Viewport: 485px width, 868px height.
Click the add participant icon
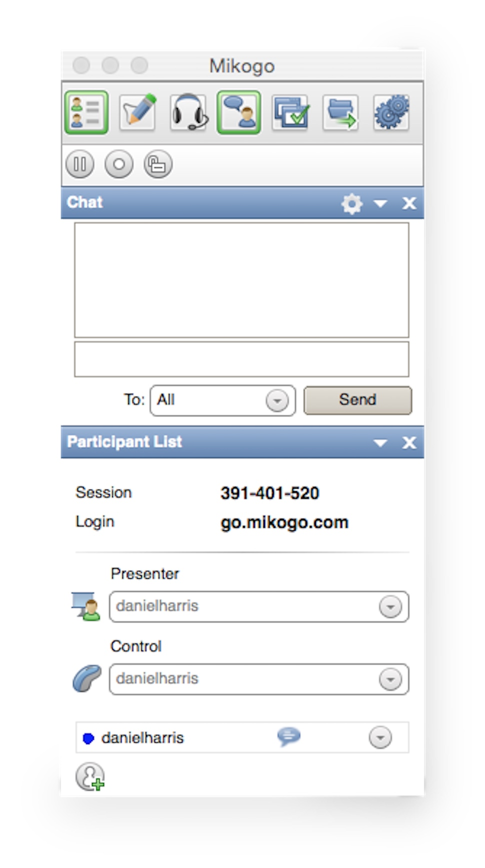(x=90, y=777)
